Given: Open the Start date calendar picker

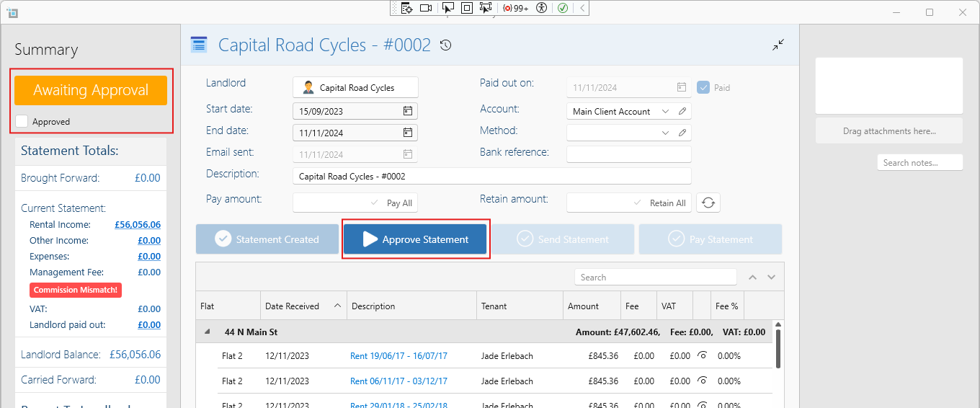Looking at the screenshot, I should tap(407, 111).
